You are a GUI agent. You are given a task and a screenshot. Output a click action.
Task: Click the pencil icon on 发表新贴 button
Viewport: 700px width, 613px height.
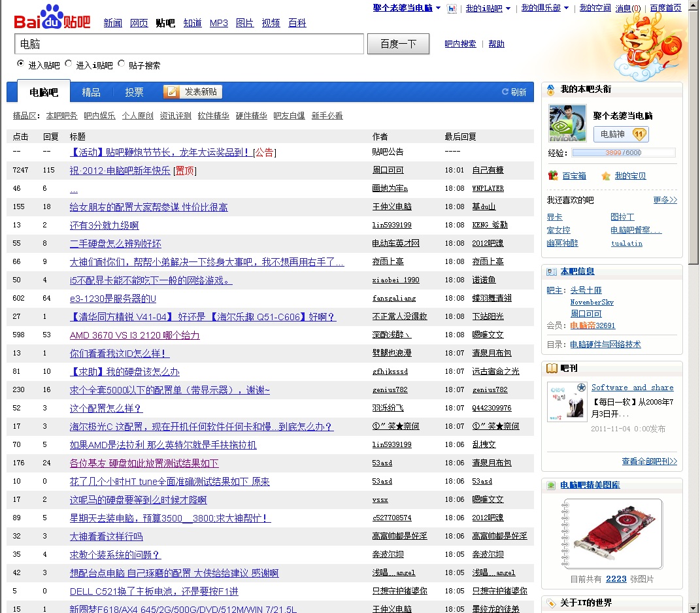pos(172,92)
